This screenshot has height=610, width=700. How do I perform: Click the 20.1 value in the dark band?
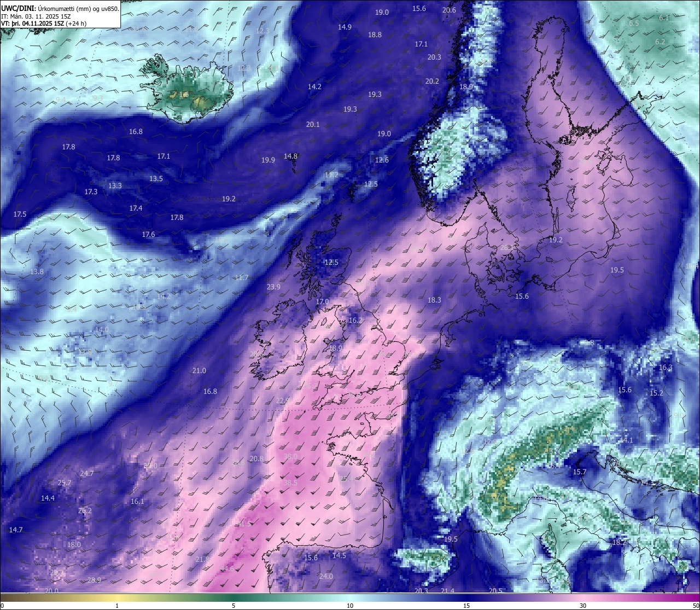tap(313, 125)
